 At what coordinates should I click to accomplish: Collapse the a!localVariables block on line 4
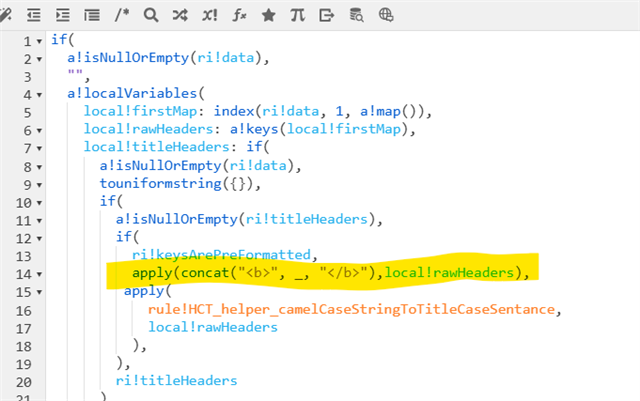(x=39, y=94)
